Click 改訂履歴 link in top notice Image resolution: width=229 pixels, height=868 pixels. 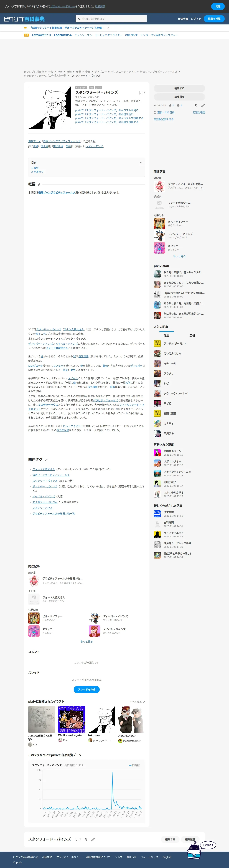click(100, 6)
